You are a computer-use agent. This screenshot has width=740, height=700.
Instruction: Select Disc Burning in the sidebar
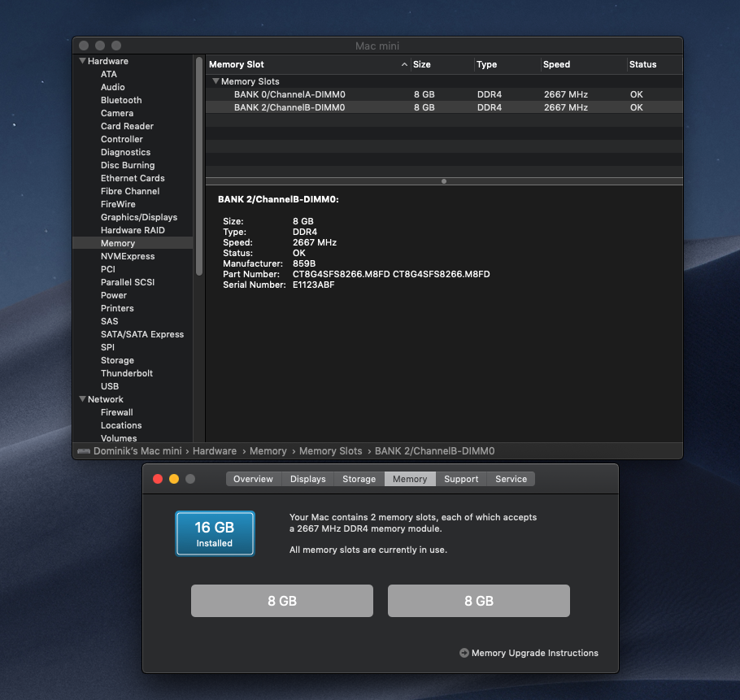(x=128, y=165)
